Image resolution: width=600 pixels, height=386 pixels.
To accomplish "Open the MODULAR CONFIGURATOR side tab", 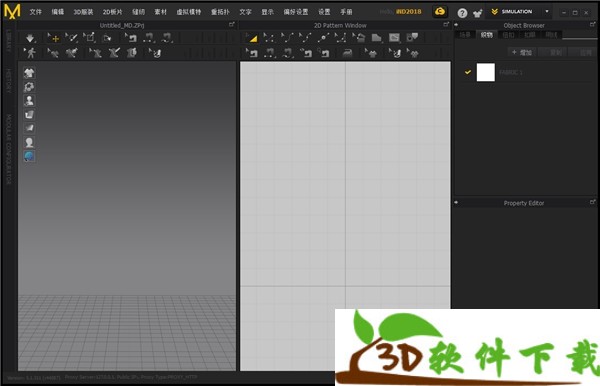I will [x=8, y=149].
